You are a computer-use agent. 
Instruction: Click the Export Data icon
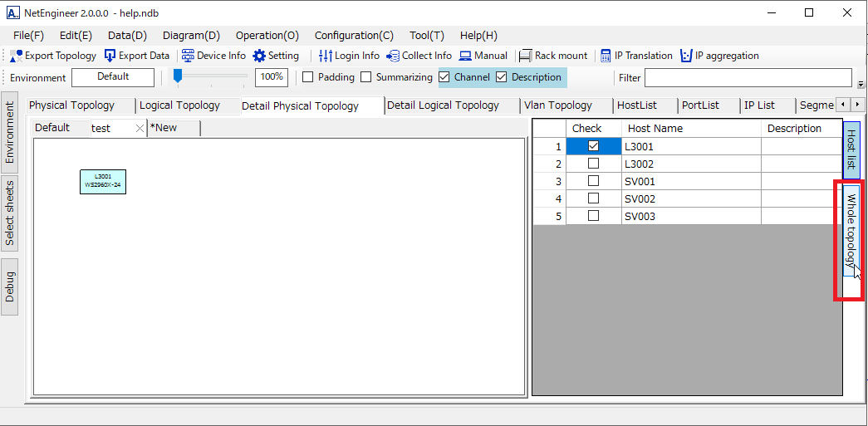110,56
